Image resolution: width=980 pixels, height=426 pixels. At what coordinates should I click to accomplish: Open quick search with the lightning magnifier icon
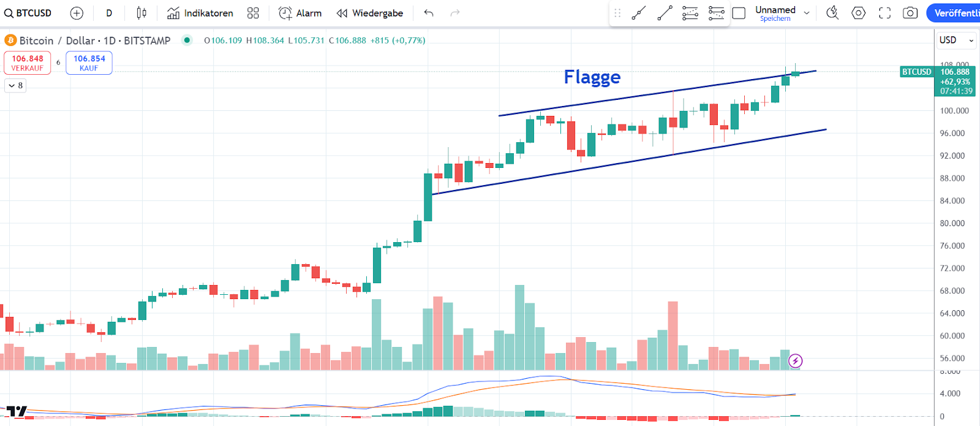(832, 13)
